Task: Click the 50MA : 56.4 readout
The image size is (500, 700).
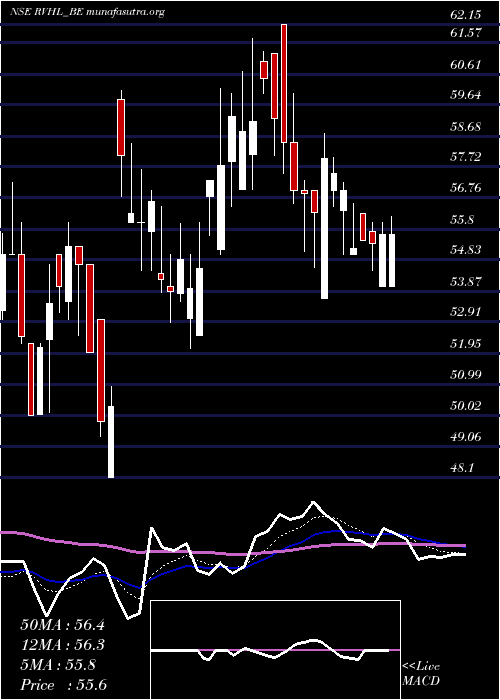Action: (62, 625)
